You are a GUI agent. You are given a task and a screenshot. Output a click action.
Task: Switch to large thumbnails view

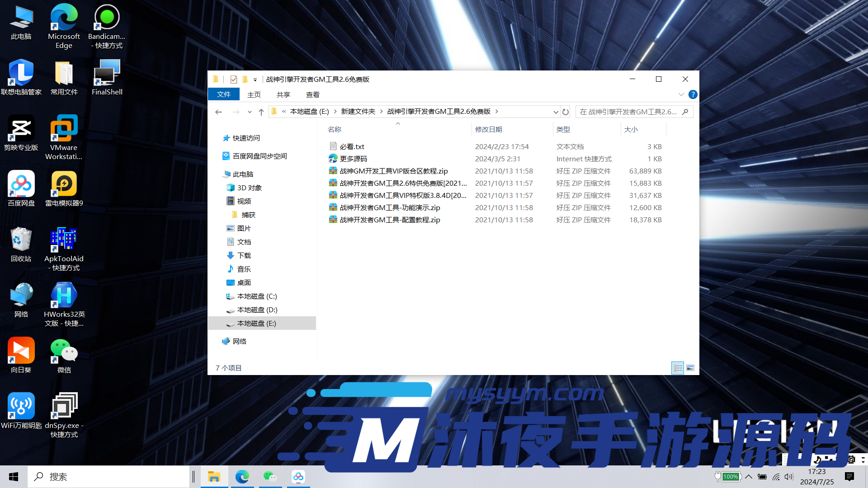point(690,368)
